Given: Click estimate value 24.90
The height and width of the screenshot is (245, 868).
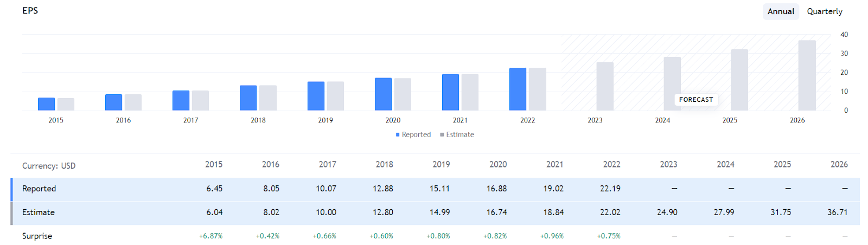Looking at the screenshot, I should [667, 212].
